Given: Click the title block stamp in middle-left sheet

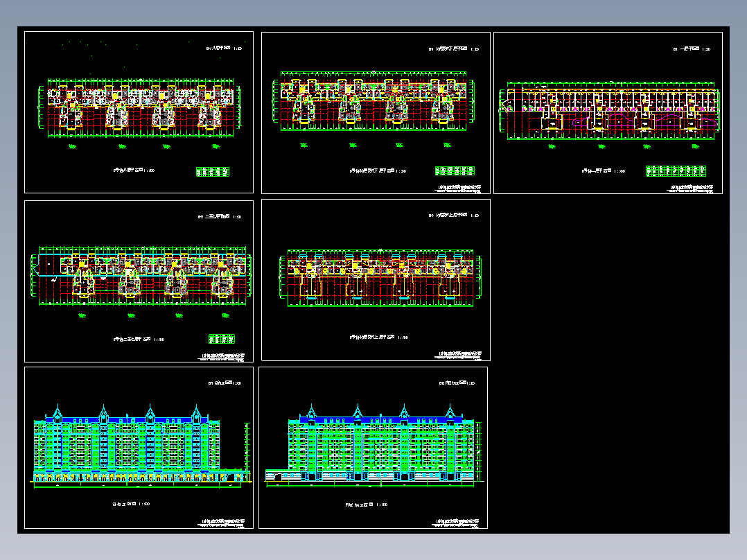Looking at the screenshot, I should click(222, 357).
